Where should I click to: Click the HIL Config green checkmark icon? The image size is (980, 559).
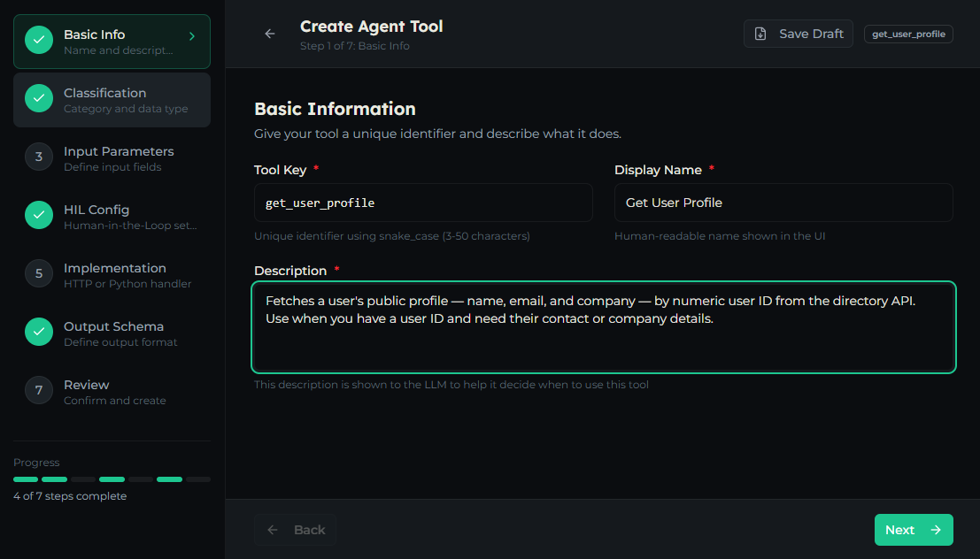click(39, 215)
